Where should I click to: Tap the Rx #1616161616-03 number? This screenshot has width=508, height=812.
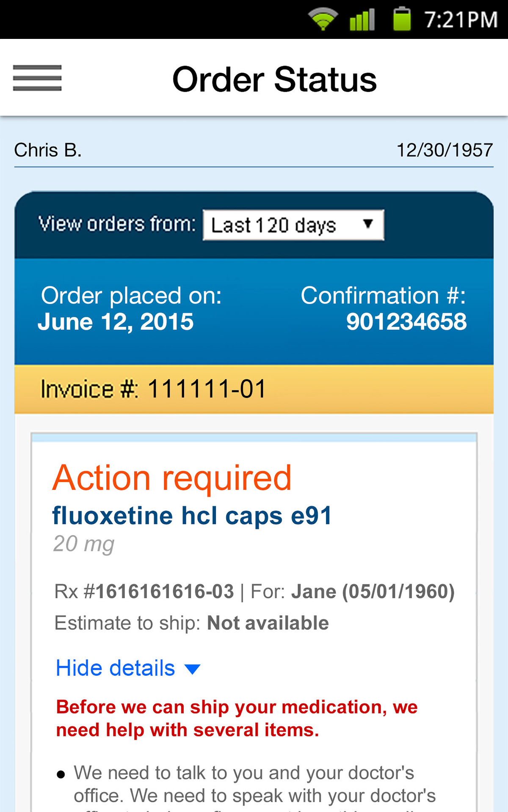[144, 591]
